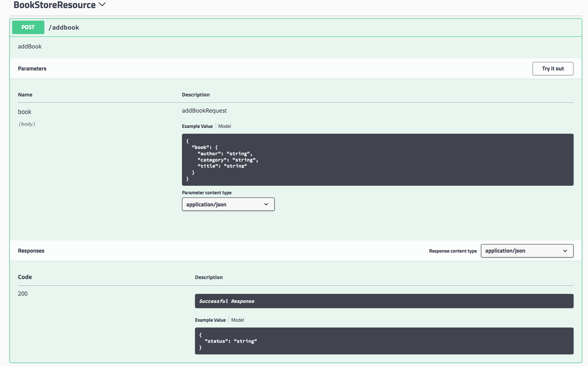Click the dropdown arrow in Parameter content type
Image resolution: width=588 pixels, height=367 pixels.
pyautogui.click(x=266, y=204)
